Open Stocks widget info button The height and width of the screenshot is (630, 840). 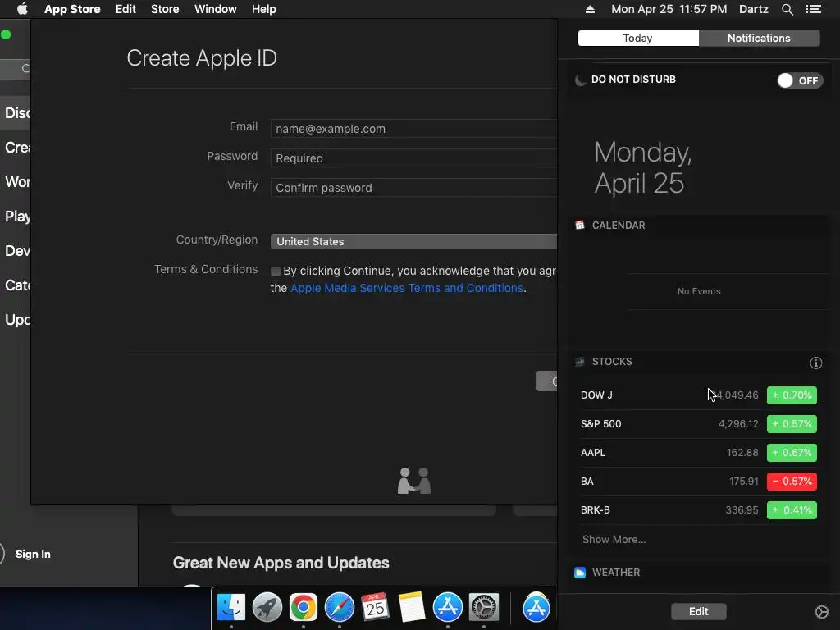coord(816,363)
